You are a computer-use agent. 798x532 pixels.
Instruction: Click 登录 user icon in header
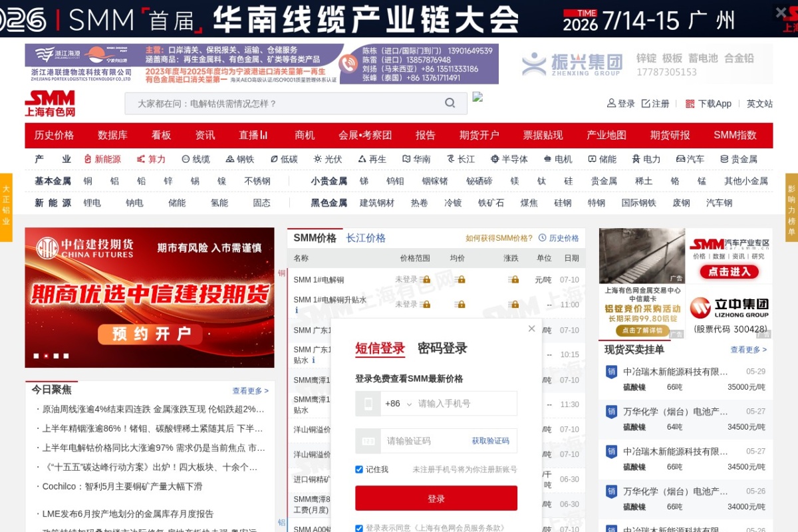(611, 104)
